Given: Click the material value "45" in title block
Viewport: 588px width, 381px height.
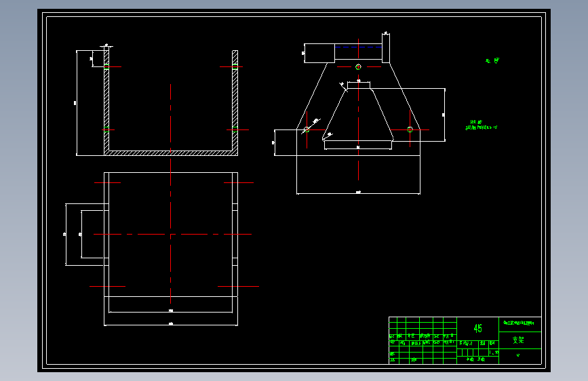Looking at the screenshot, I should point(477,329).
